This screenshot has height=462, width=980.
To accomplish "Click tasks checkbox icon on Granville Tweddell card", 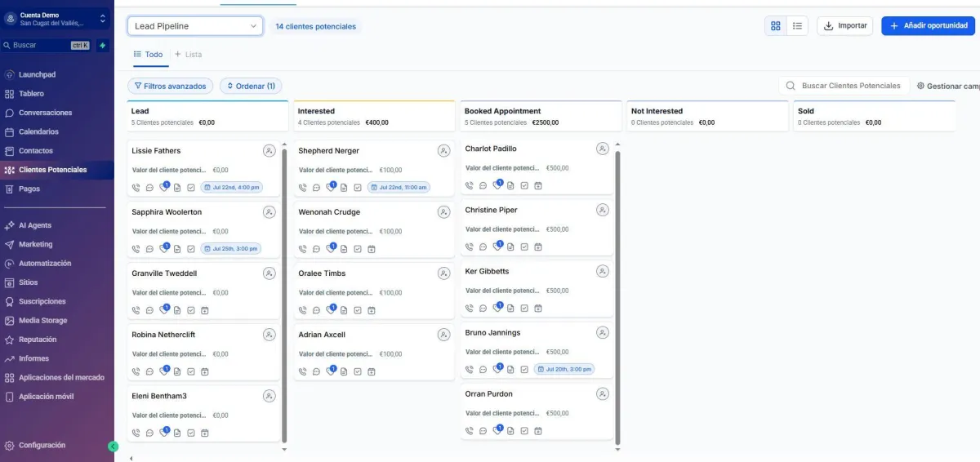I will click(x=191, y=310).
